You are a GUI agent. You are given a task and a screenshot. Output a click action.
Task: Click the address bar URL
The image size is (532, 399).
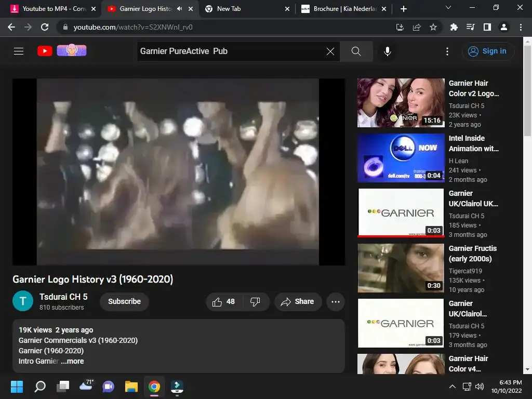click(x=133, y=27)
